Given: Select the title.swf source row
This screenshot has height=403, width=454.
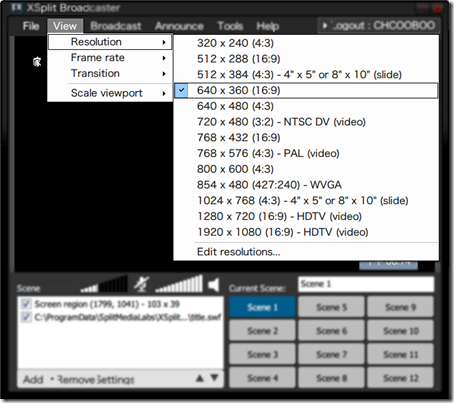Looking at the screenshot, I should (121, 317).
